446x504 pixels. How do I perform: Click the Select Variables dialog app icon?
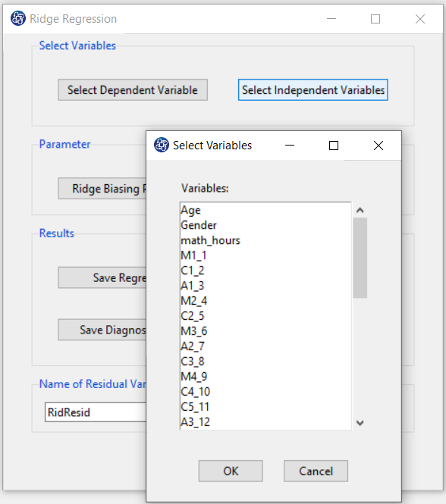162,145
